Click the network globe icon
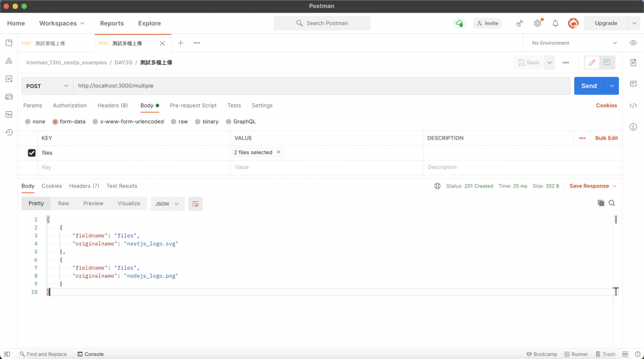The width and height of the screenshot is (644, 359). pyautogui.click(x=437, y=186)
